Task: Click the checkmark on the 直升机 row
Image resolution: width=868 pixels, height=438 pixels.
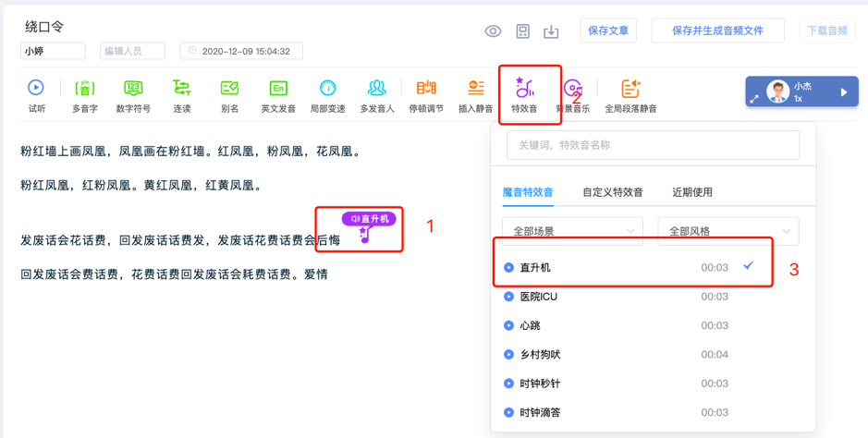Action: pos(749,266)
